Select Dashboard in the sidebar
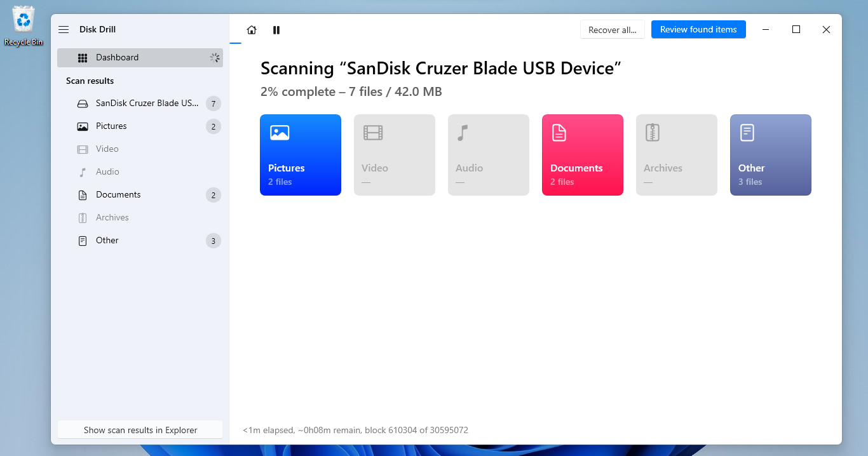 pyautogui.click(x=140, y=58)
